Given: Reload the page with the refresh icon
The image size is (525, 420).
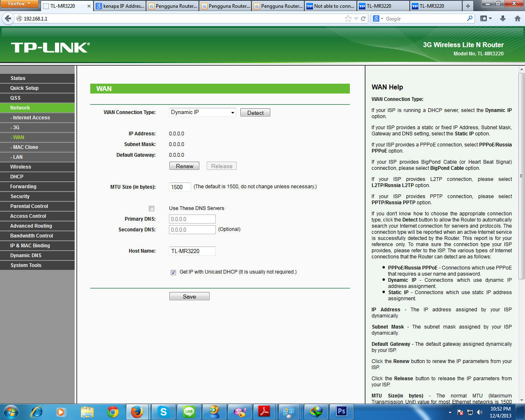Looking at the screenshot, I should [363, 18].
